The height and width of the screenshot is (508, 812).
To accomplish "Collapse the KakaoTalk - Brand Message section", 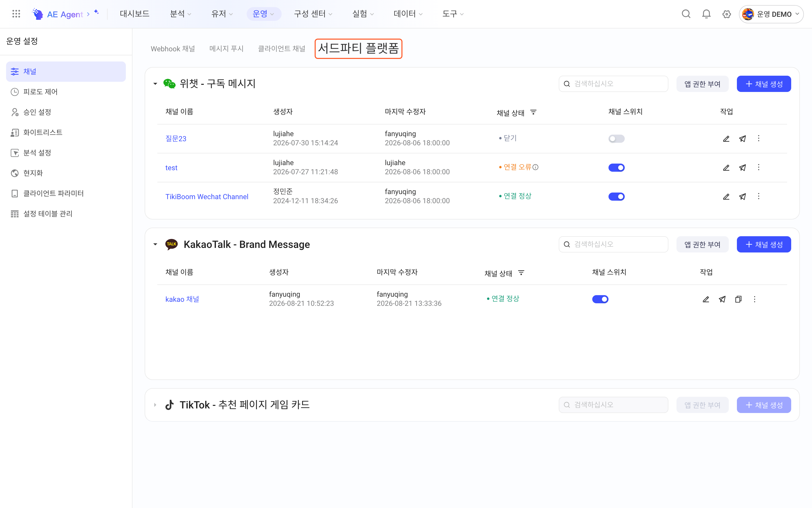I will (155, 244).
